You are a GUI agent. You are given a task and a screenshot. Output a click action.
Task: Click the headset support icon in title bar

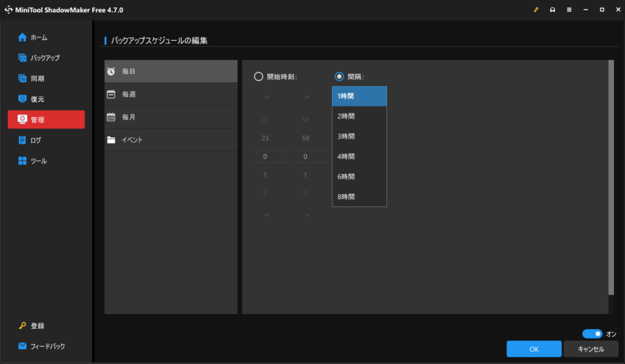pyautogui.click(x=552, y=10)
